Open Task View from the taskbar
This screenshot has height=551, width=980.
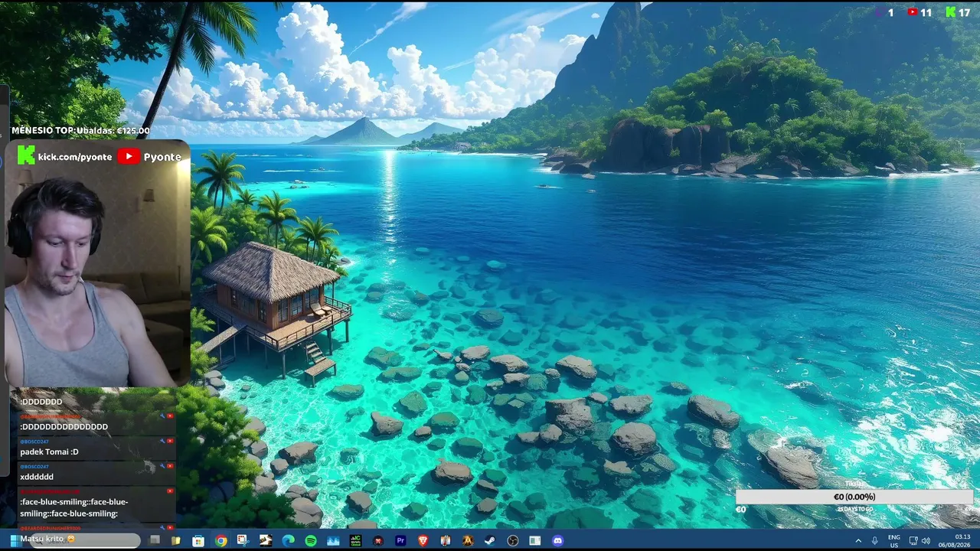[155, 540]
